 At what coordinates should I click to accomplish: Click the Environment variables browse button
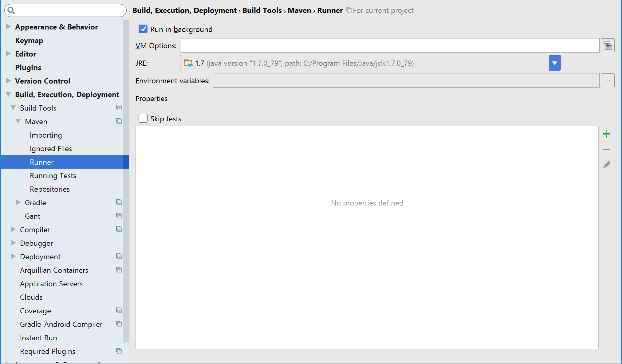click(608, 80)
